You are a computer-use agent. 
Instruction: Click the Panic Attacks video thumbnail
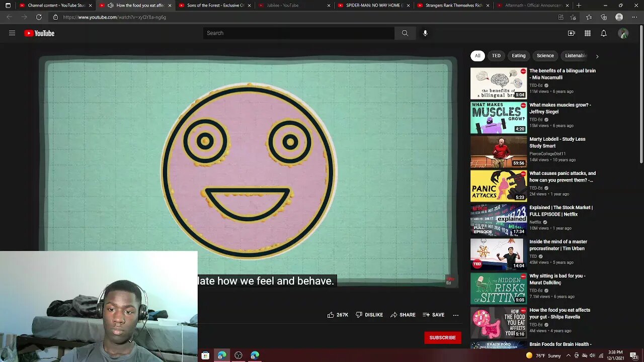pyautogui.click(x=499, y=186)
